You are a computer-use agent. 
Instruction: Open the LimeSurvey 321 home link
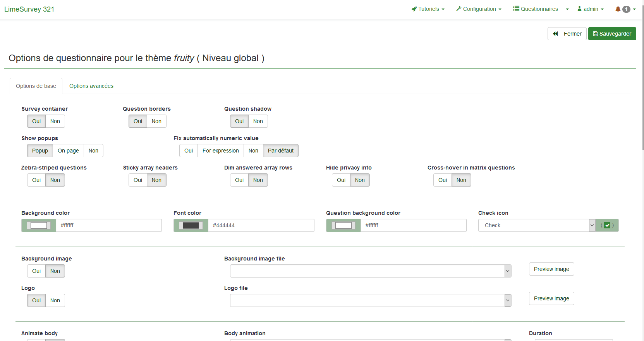coord(29,9)
